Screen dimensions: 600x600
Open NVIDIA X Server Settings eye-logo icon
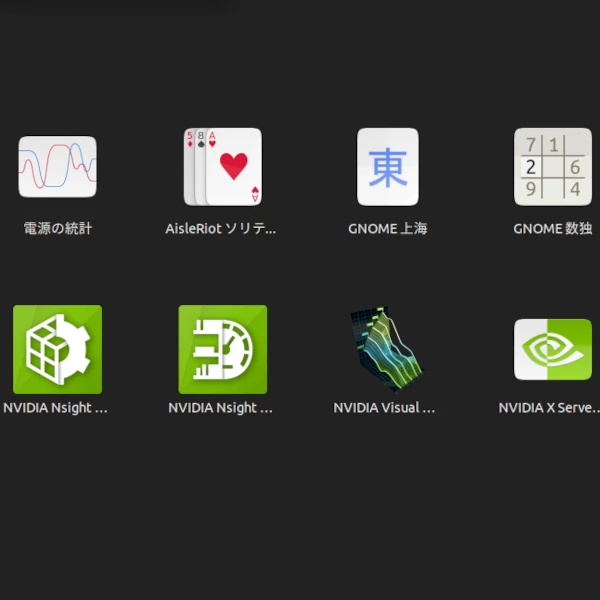tap(553, 349)
